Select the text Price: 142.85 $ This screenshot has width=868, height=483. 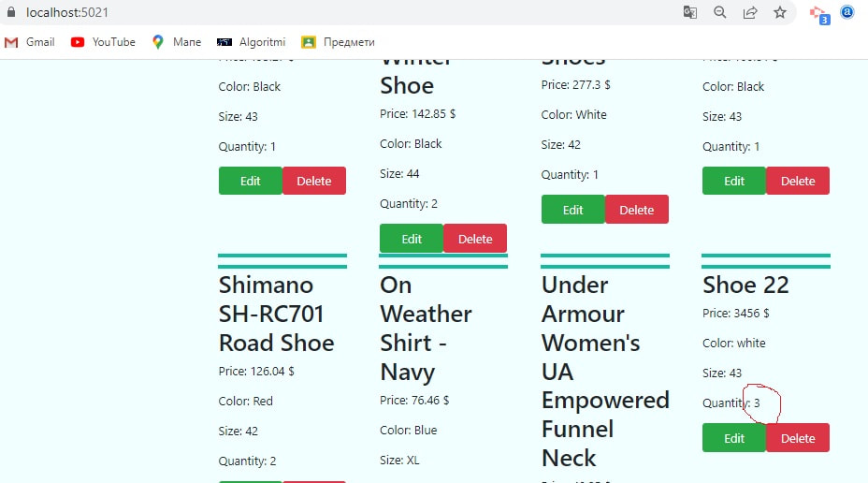click(x=417, y=113)
